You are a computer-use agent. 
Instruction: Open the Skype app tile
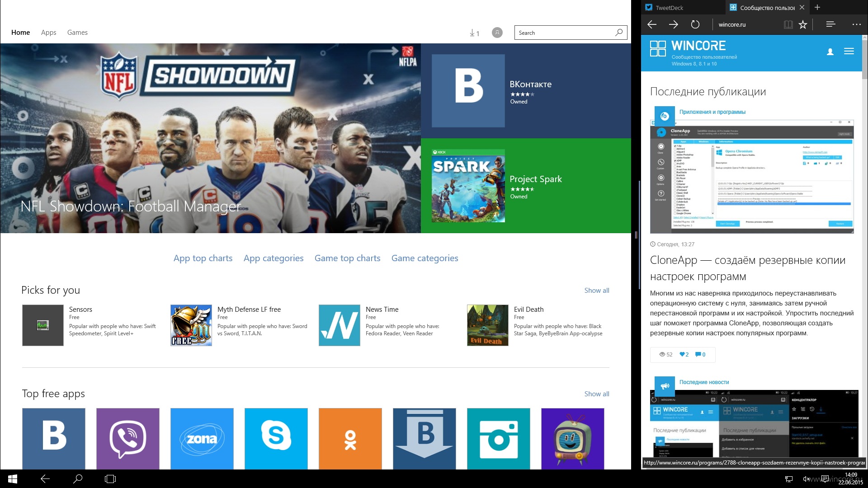click(276, 438)
